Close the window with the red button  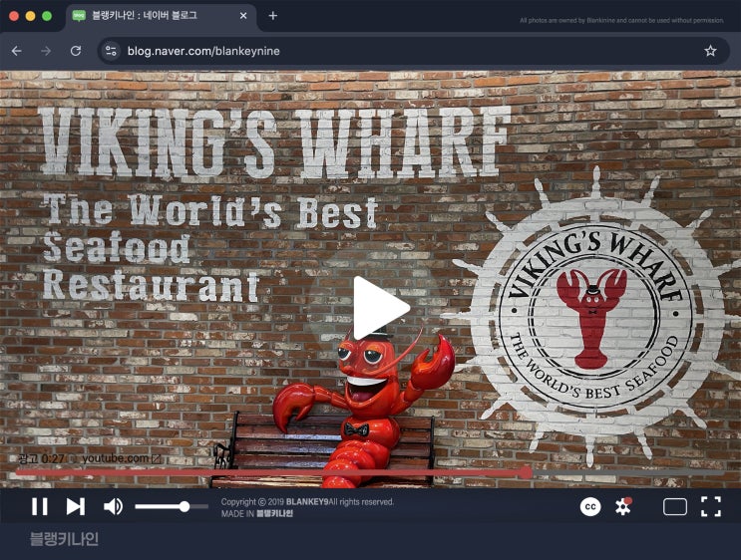tap(14, 16)
